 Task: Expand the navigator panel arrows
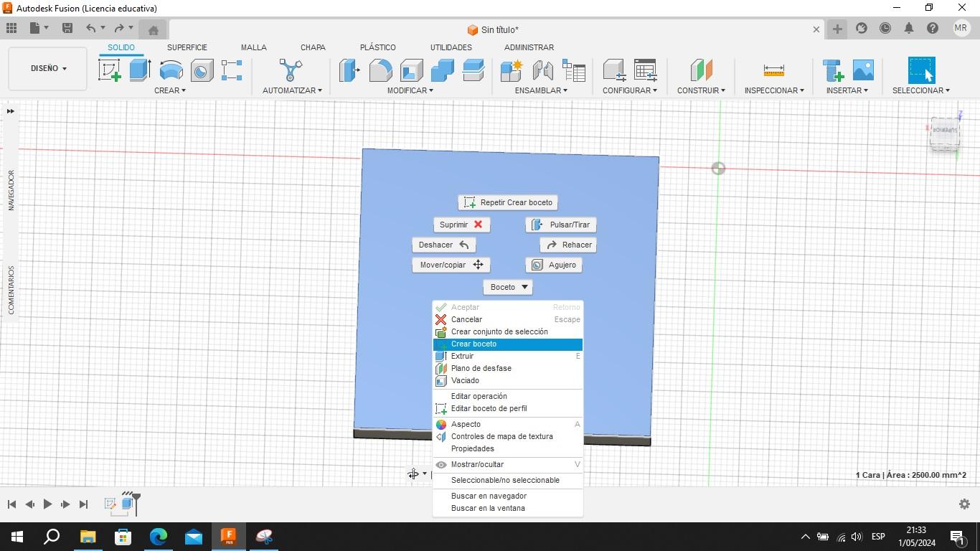pos(10,111)
